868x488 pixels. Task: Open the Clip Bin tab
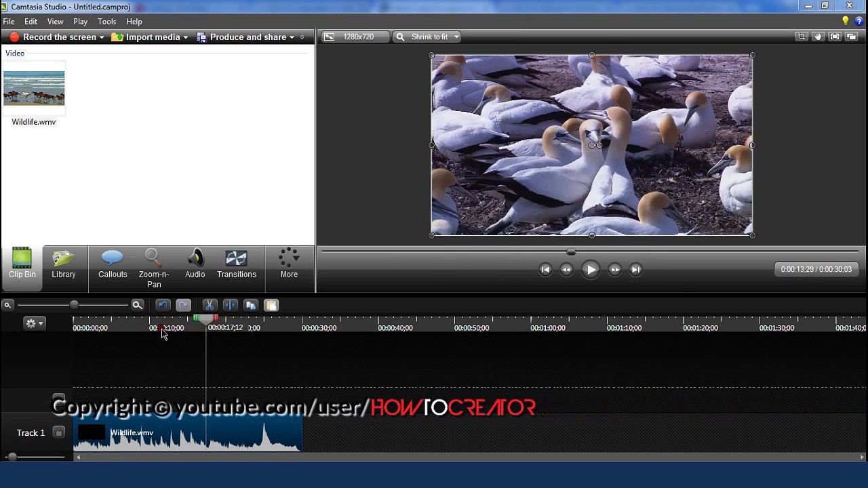tap(22, 264)
